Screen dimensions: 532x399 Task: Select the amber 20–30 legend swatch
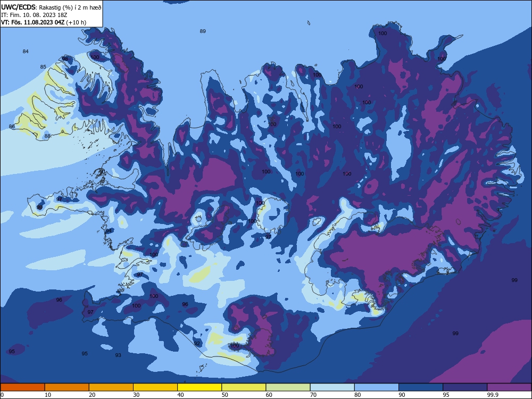[x=111, y=387]
